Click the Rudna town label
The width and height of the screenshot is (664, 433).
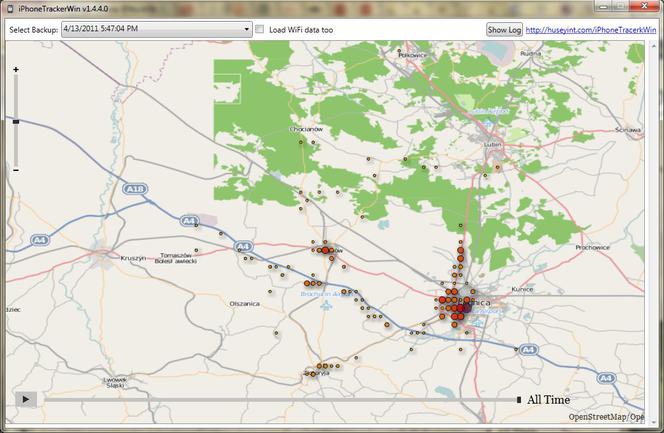[x=530, y=54]
